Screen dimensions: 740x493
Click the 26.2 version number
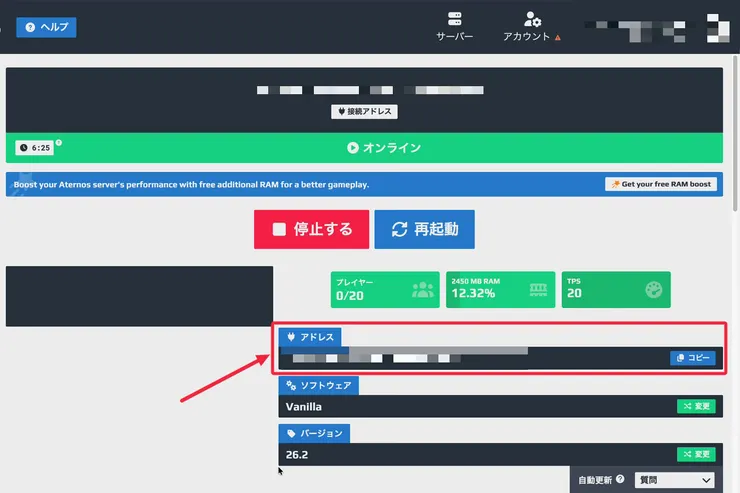297,455
